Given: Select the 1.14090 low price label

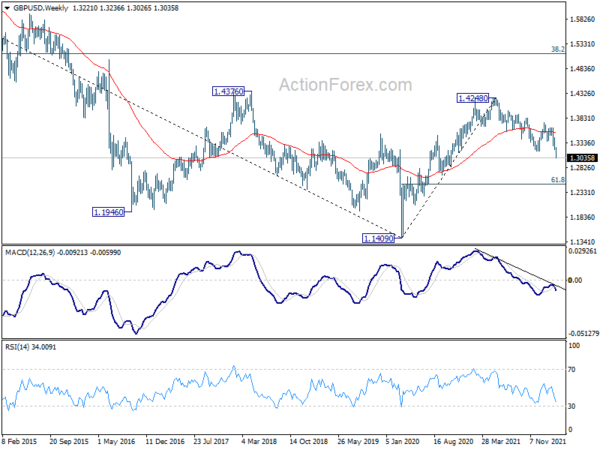Looking at the screenshot, I should [x=378, y=238].
